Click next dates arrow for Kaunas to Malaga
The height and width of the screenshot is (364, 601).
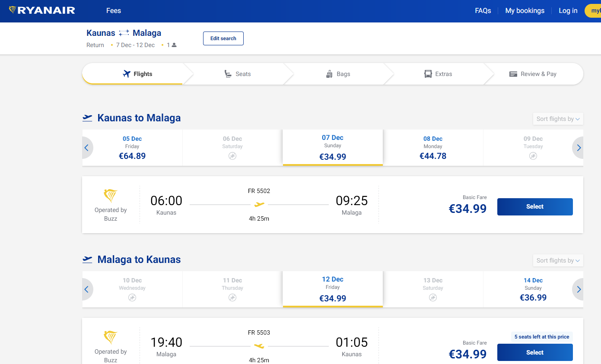click(579, 148)
